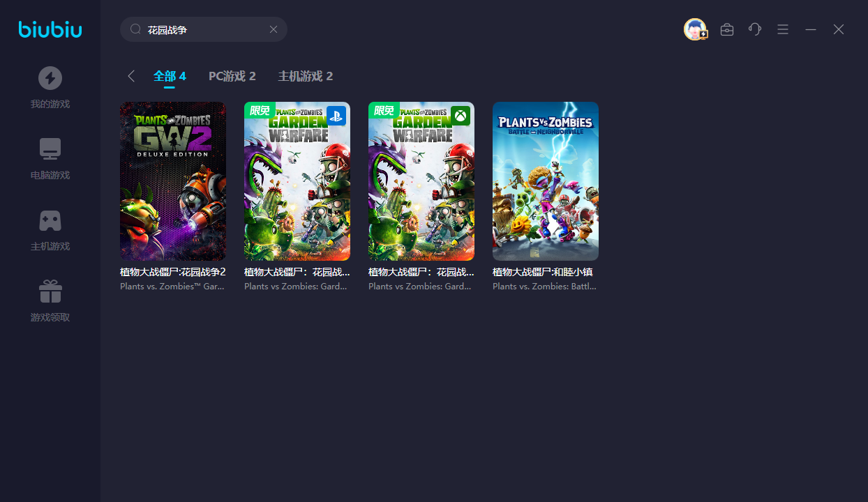This screenshot has width=868, height=502.
Task: Open the 电脑游戏 monitor icon
Action: coord(50,149)
